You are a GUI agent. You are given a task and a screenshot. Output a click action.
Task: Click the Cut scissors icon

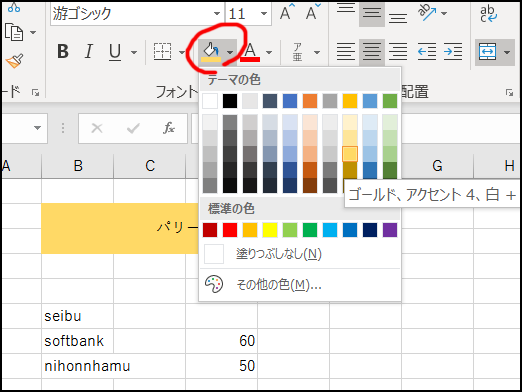[x=14, y=7]
